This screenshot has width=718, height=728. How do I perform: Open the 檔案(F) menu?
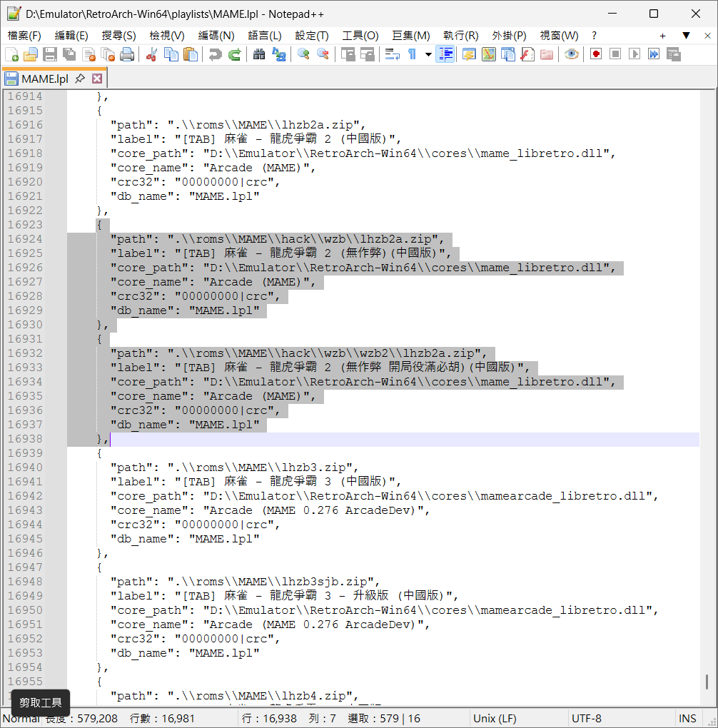coord(24,36)
